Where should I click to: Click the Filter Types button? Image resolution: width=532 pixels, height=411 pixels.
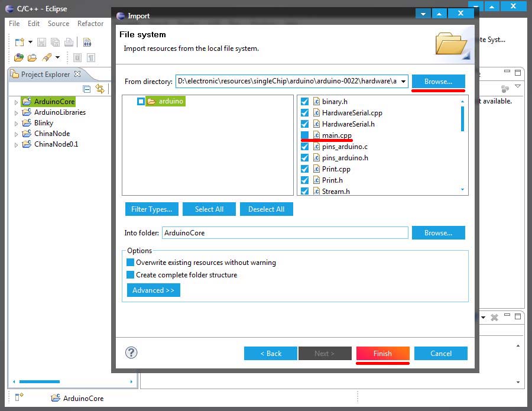click(152, 209)
